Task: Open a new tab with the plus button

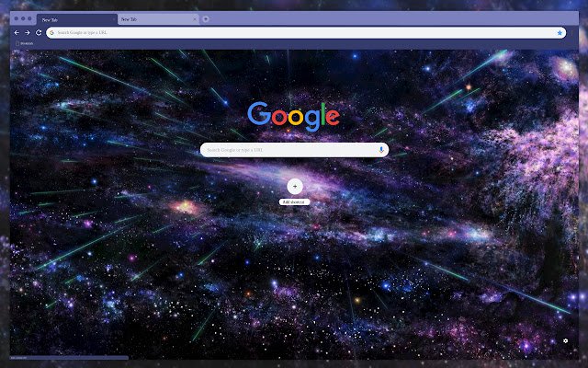Action: [206, 19]
